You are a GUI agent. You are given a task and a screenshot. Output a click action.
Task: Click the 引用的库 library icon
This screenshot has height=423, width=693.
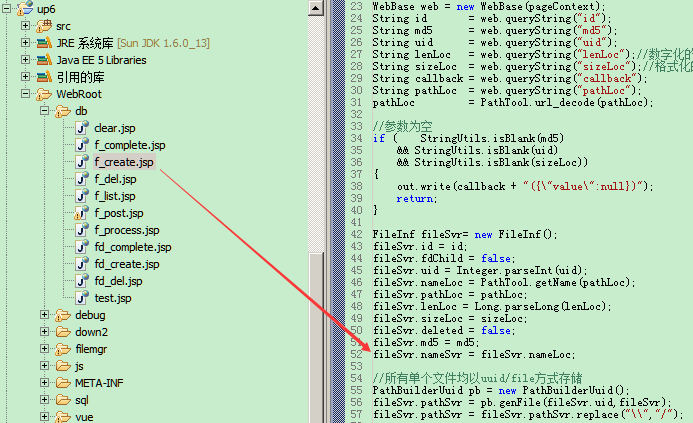point(44,77)
